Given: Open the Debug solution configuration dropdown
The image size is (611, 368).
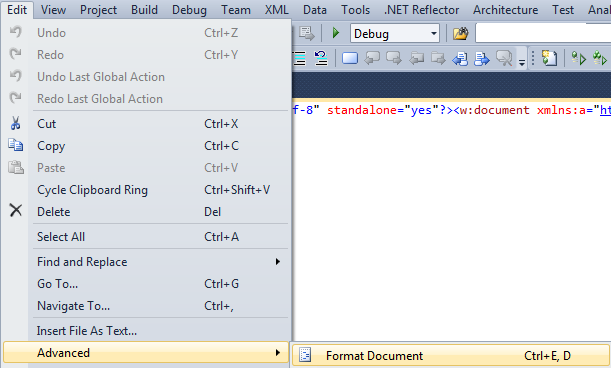Looking at the screenshot, I should coord(395,34).
